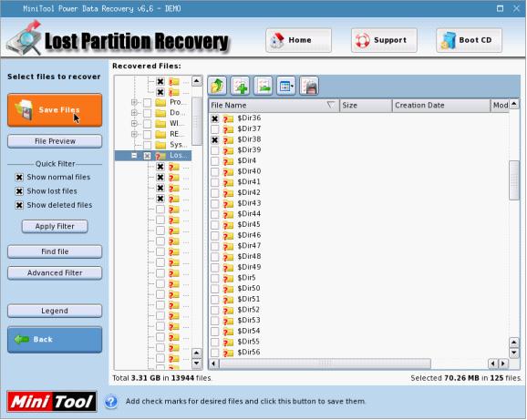
Task: Sort by File Name column header
Action: pos(274,106)
